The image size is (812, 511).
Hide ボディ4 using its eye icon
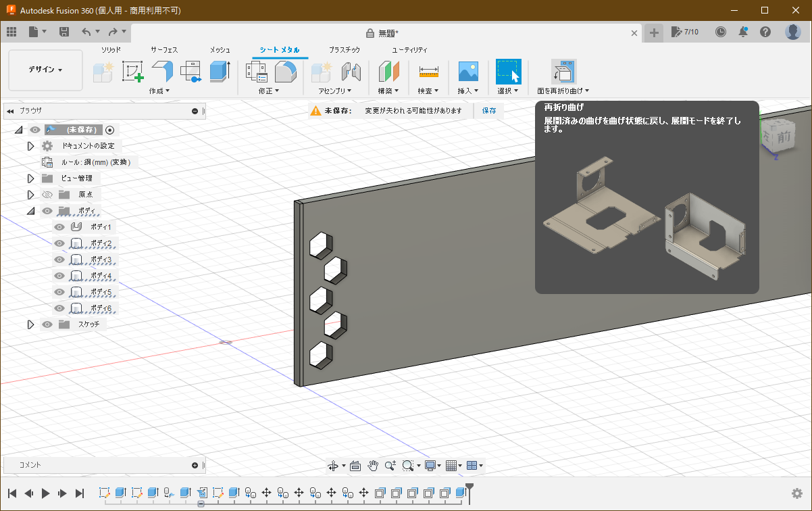pyautogui.click(x=59, y=276)
